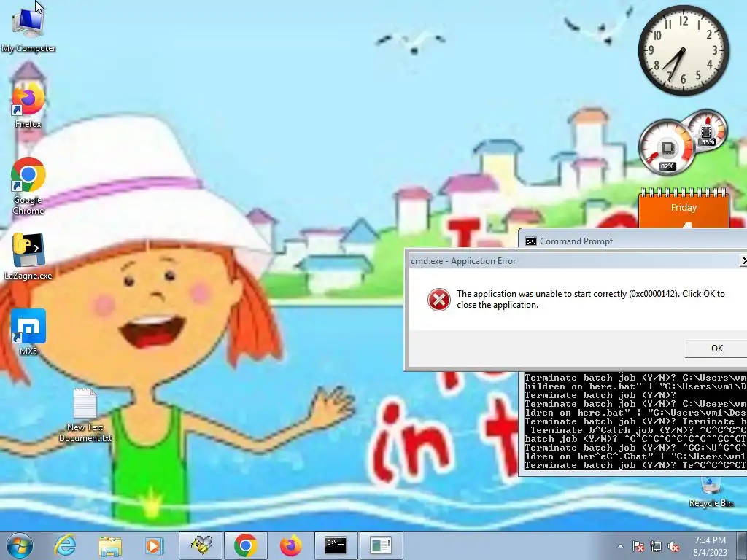The height and width of the screenshot is (560, 747).
Task: Switch to the bee application in the taskbar
Action: point(201,545)
